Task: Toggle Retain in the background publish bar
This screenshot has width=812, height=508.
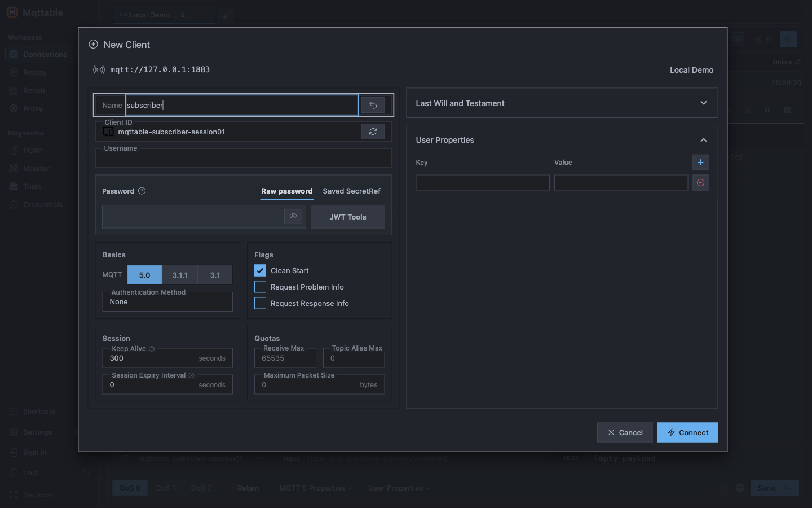Action: click(x=248, y=488)
